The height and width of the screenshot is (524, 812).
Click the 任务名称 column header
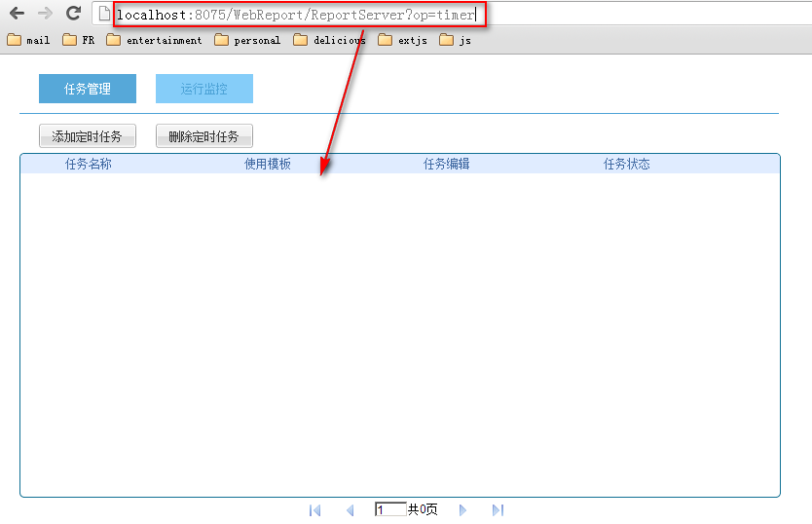[x=88, y=165]
